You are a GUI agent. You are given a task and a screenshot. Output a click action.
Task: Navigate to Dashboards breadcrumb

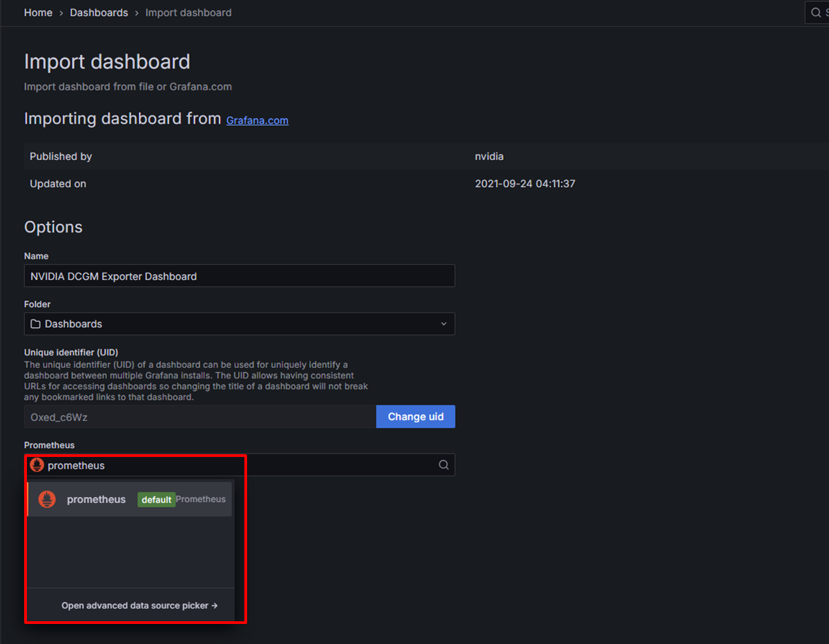click(x=99, y=13)
